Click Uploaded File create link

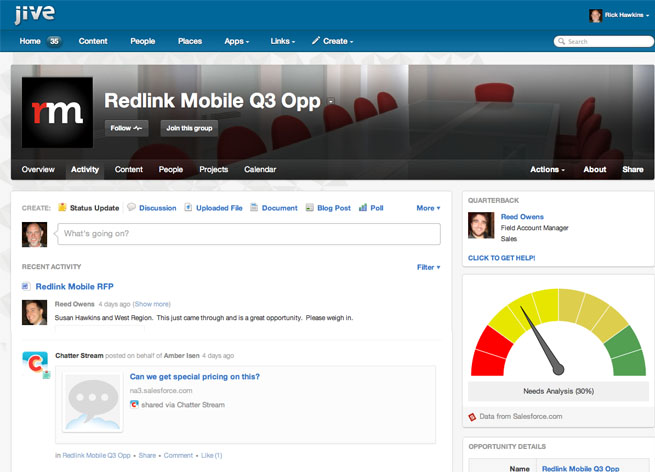point(219,208)
